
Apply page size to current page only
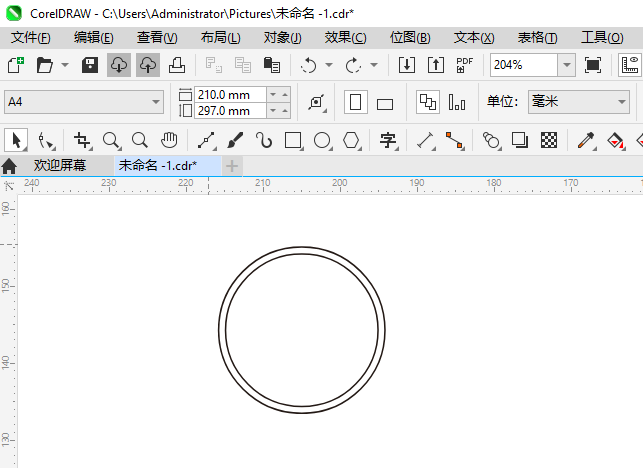457,102
